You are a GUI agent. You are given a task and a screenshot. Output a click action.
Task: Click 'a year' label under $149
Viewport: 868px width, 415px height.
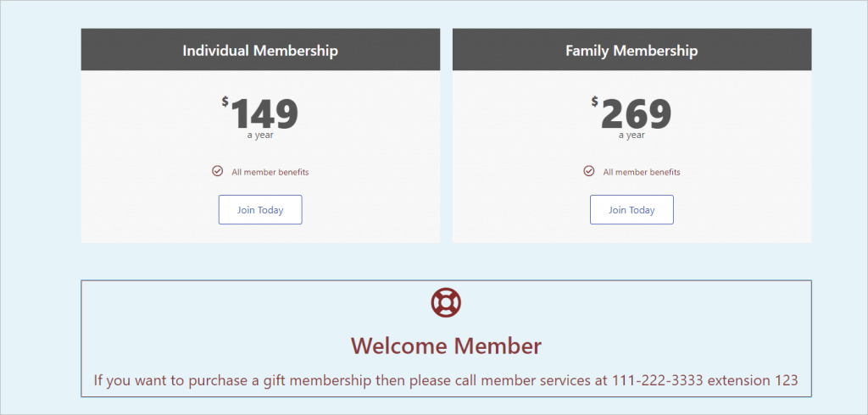pyautogui.click(x=260, y=135)
